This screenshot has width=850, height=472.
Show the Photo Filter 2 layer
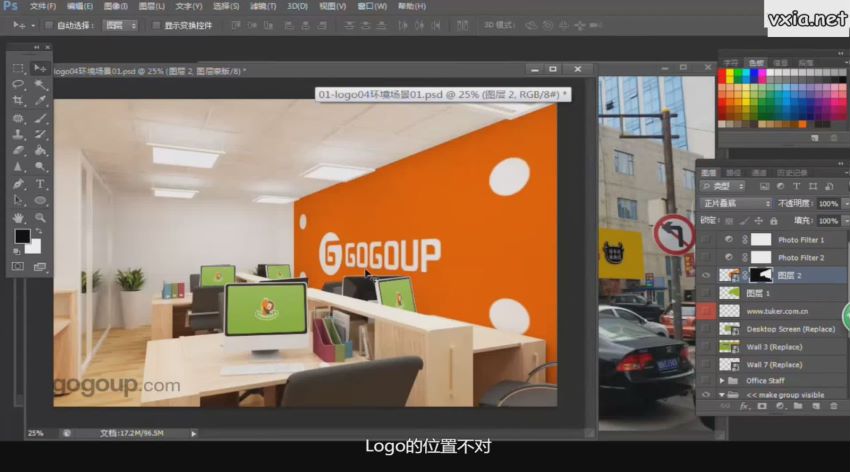tap(706, 257)
